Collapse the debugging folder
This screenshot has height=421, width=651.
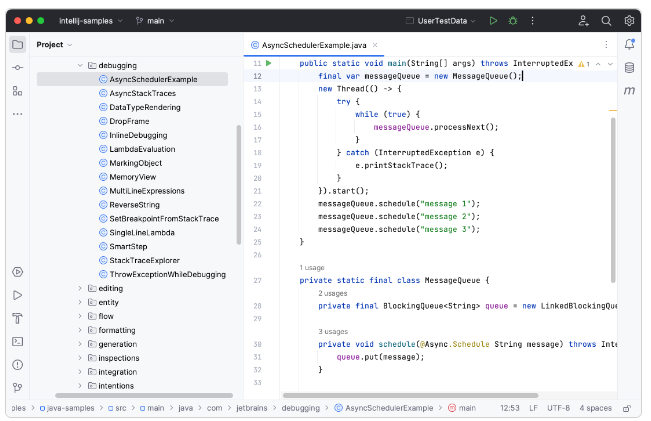click(x=80, y=65)
